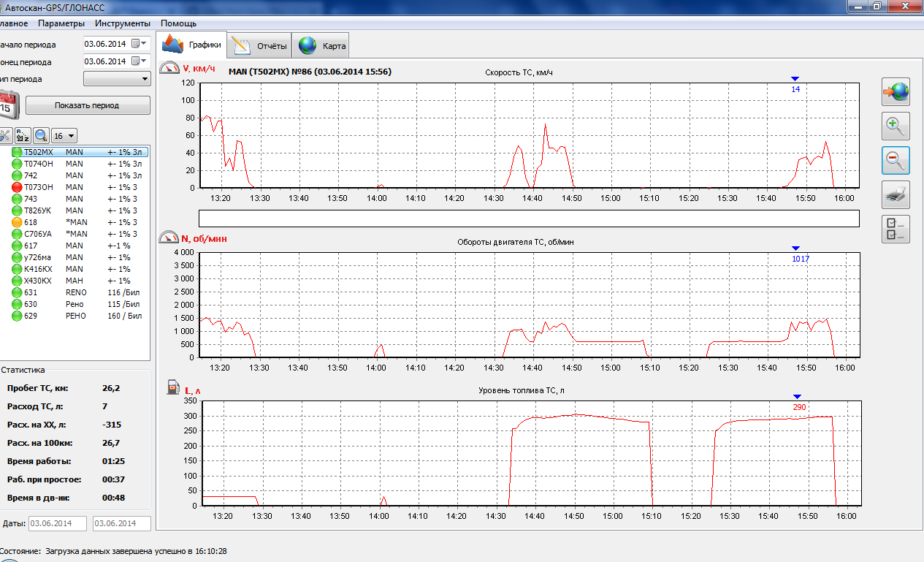Click the A-Z sort vehicles icon
924x562 pixels.
pyautogui.click(x=23, y=135)
